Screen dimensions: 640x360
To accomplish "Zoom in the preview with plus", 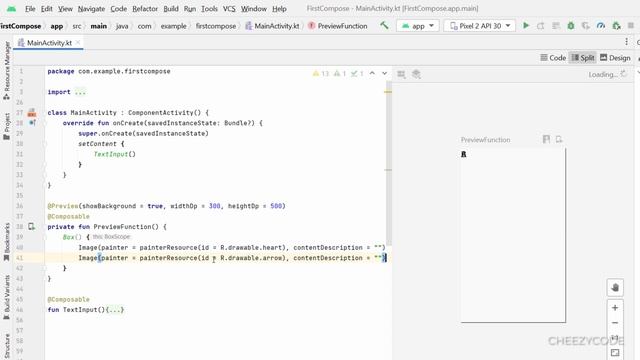I will click(x=615, y=308).
